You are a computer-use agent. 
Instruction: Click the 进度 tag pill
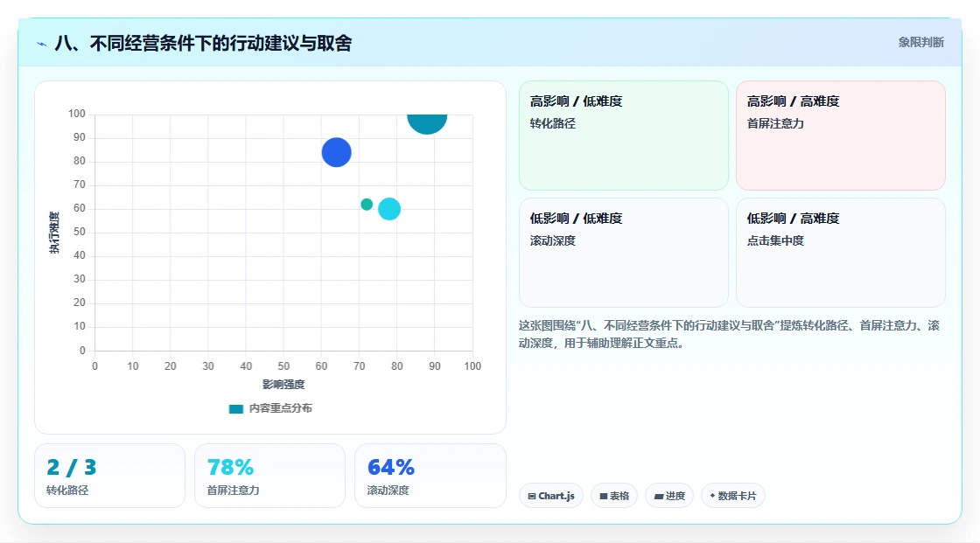point(669,496)
